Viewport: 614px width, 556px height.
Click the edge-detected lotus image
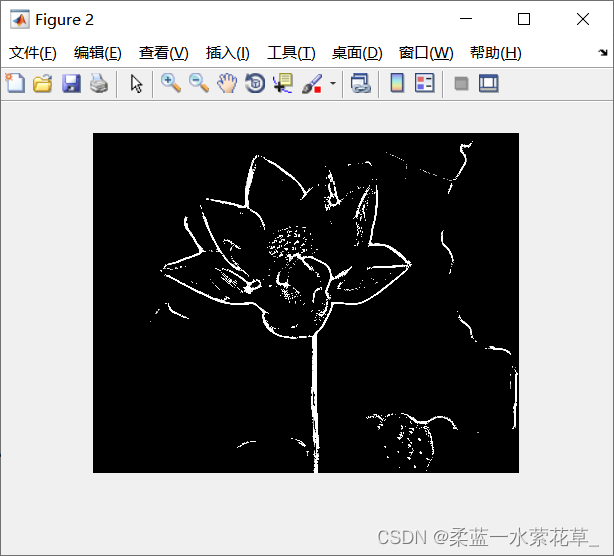pyautogui.click(x=306, y=303)
